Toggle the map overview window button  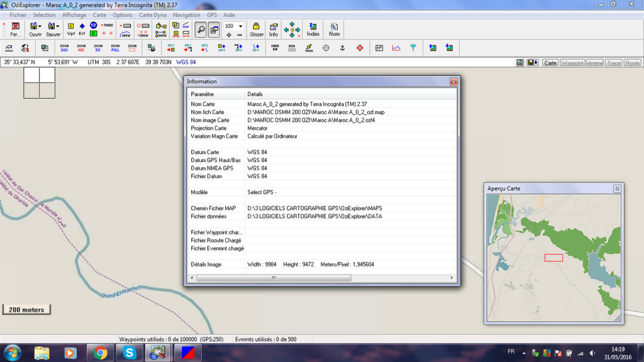pyautogui.click(x=214, y=30)
